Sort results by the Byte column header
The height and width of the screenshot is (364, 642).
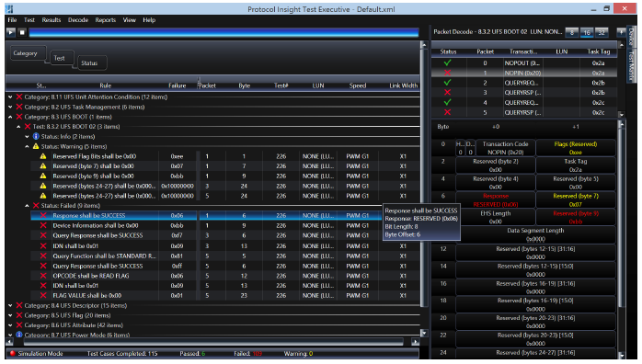pos(245,85)
